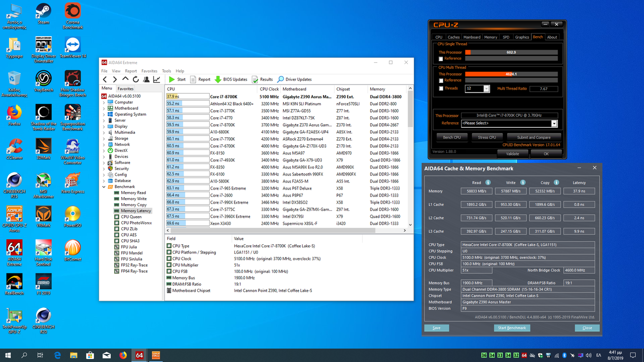Viewport: 644px width, 362px height.
Task: Open PowerISO desktop icon
Action: [x=72, y=216]
